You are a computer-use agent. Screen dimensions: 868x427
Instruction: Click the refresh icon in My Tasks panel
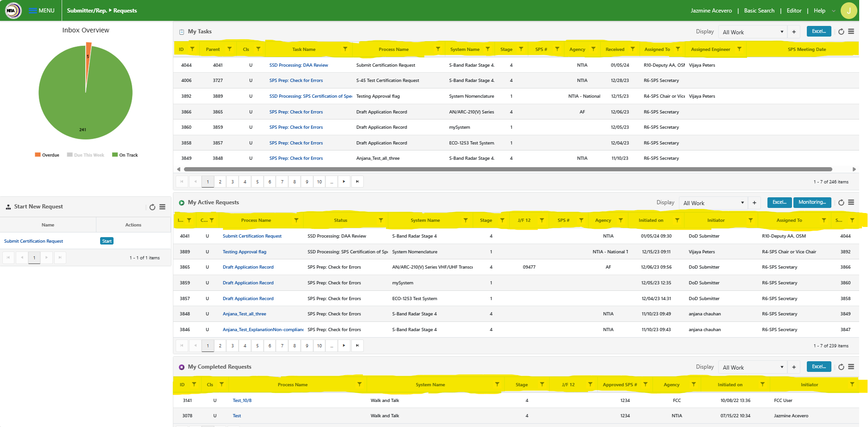pyautogui.click(x=841, y=31)
